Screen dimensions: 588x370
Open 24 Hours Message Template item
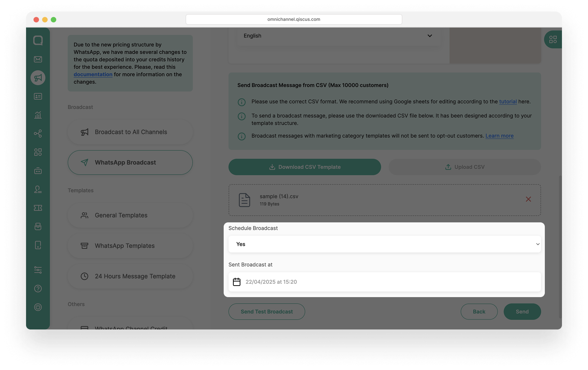coord(130,276)
